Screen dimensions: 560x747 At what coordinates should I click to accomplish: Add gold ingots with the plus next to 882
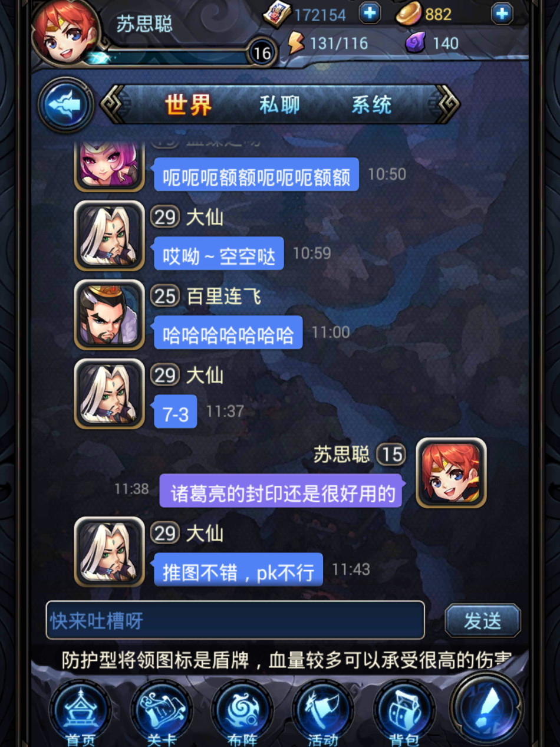click(502, 13)
